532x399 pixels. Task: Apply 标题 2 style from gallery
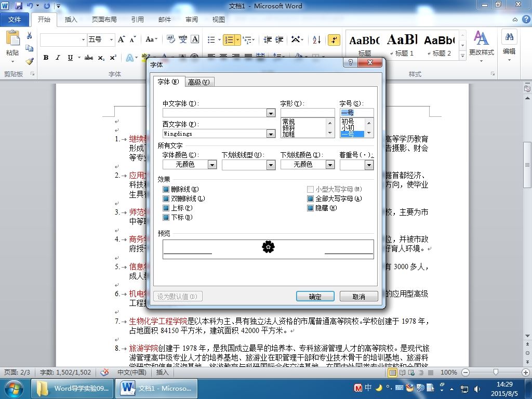point(440,44)
